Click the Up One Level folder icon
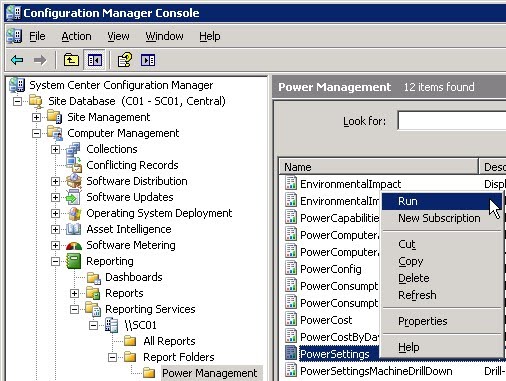Image resolution: width=506 pixels, height=381 pixels. tap(71, 60)
